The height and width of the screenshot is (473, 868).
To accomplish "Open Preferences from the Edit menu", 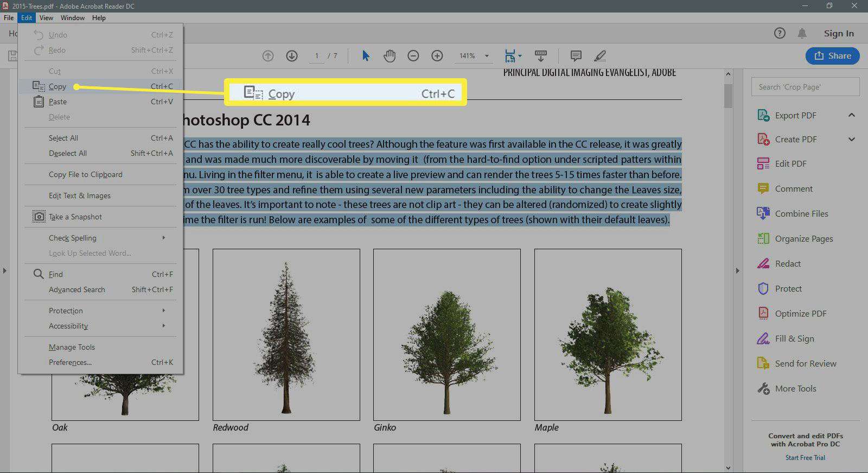I will 100,362.
